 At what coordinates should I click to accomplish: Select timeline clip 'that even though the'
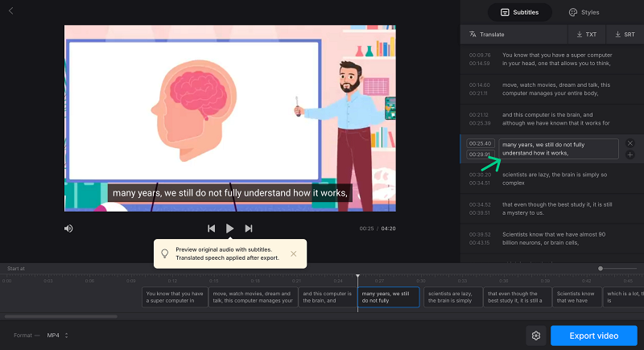(518, 297)
